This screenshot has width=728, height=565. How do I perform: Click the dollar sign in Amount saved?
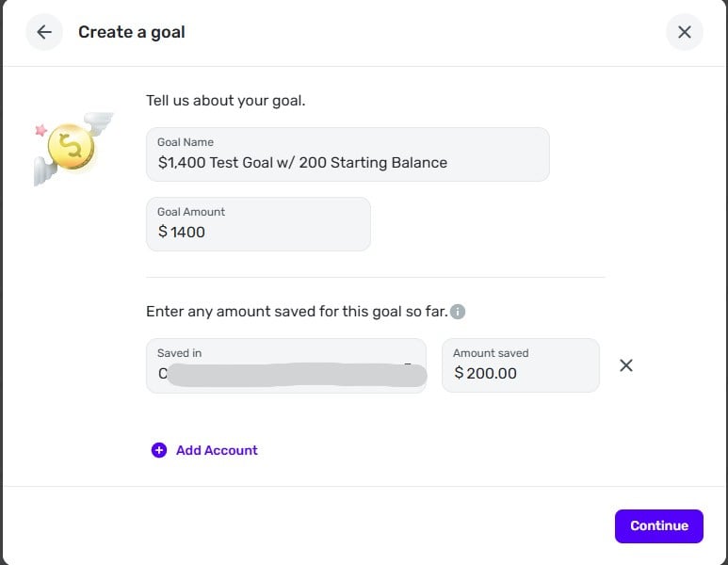[x=459, y=374]
